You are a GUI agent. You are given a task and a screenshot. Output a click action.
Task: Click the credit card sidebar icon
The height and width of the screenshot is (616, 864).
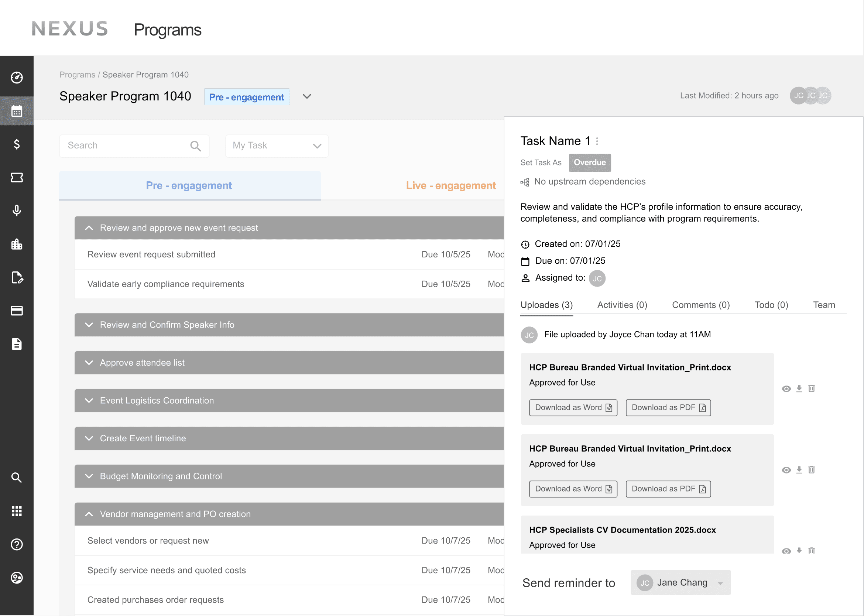pyautogui.click(x=17, y=311)
